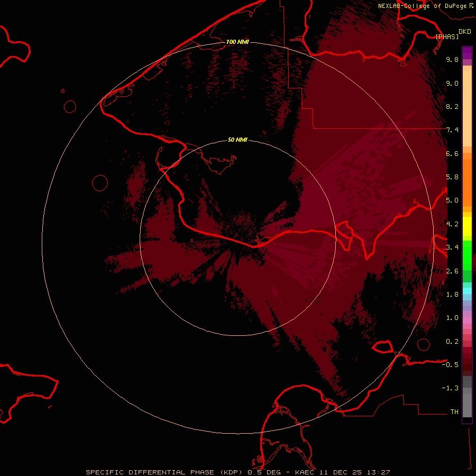Click the 50 NMI range ring label
This screenshot has width=476, height=476.
237,140
